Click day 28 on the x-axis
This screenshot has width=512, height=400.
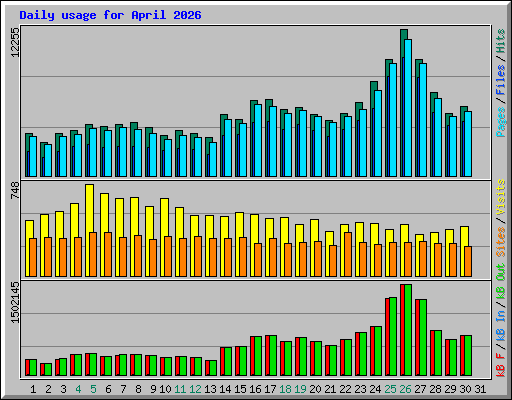(435, 389)
